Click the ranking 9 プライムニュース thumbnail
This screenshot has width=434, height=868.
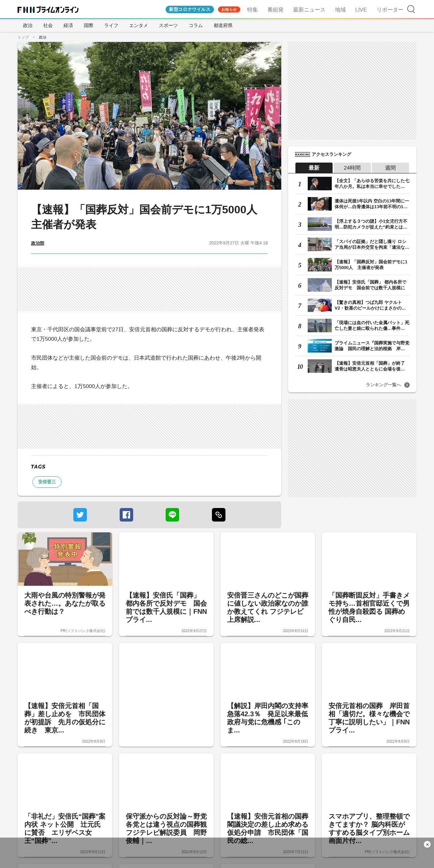pos(320,346)
